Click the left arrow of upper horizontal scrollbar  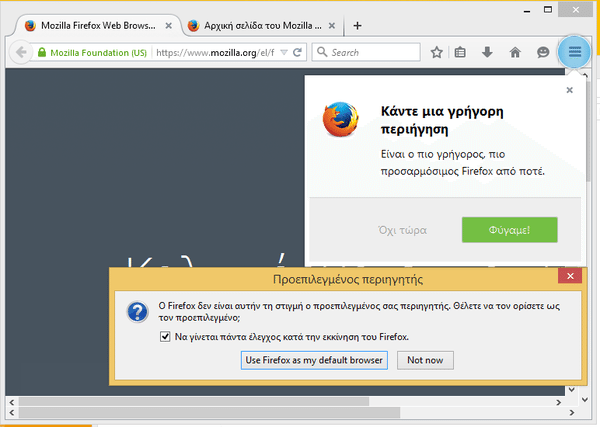pyautogui.click(x=12, y=402)
